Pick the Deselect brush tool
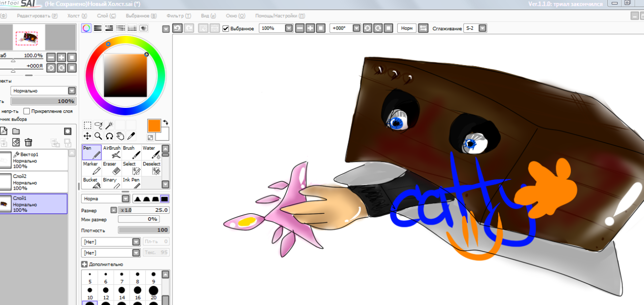 (151, 168)
